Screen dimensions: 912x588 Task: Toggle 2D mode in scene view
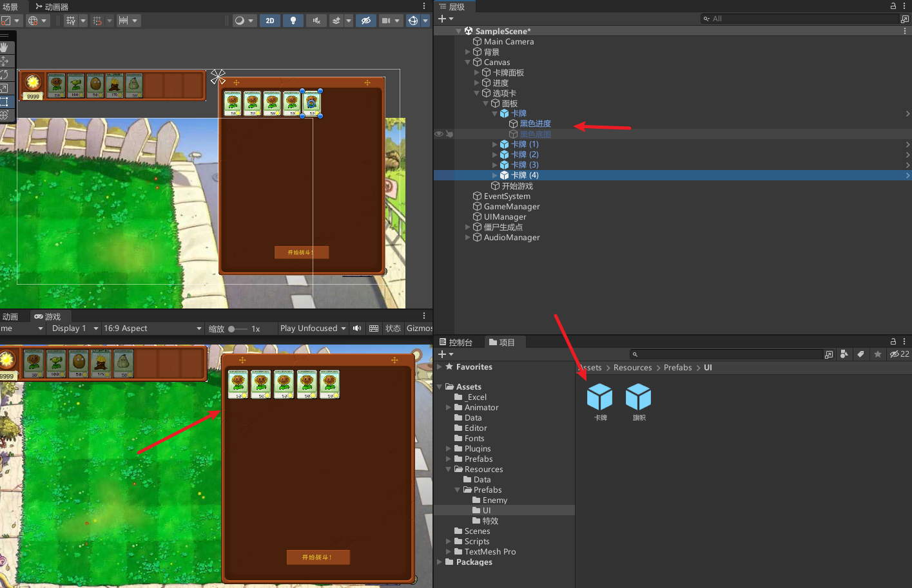tap(270, 21)
